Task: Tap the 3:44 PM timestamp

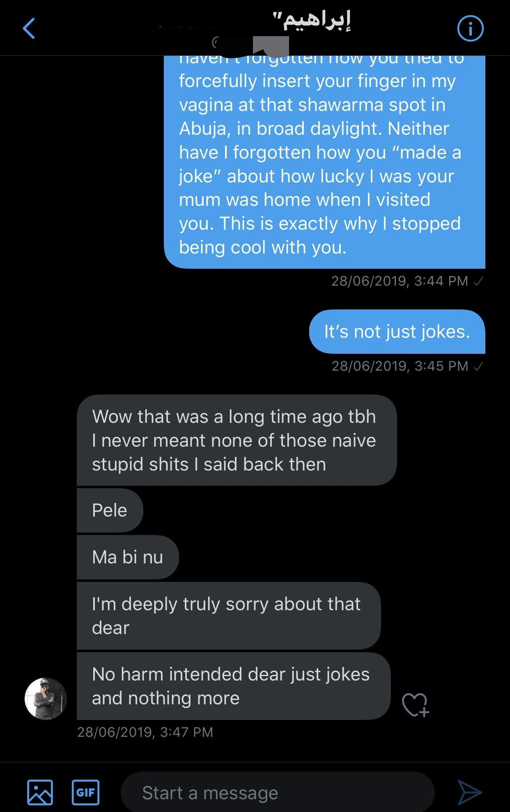Action: pyautogui.click(x=399, y=281)
